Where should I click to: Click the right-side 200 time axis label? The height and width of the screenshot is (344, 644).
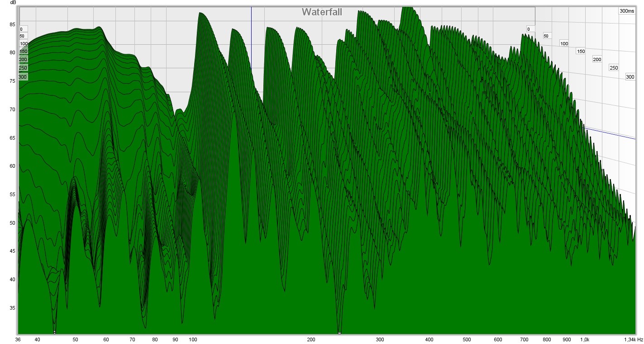(x=597, y=59)
